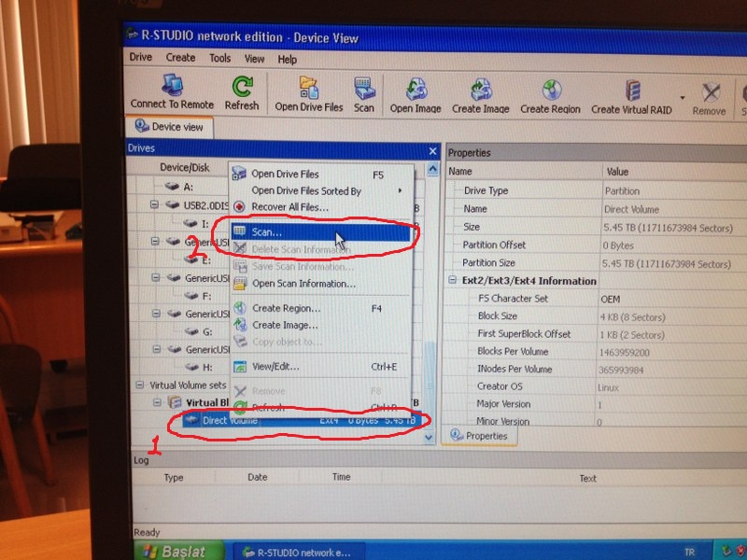The image size is (747, 560).
Task: Click the Open Image toolbar icon
Action: 416,96
